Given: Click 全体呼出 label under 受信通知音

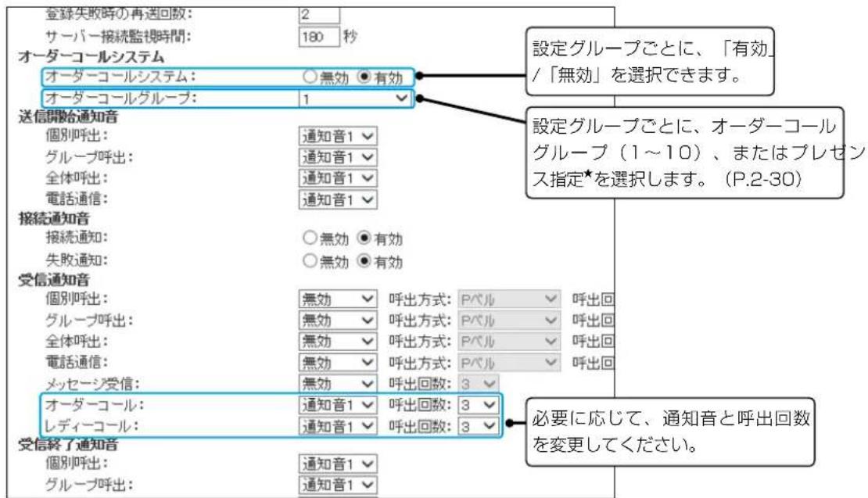Looking at the screenshot, I should coord(77,342).
